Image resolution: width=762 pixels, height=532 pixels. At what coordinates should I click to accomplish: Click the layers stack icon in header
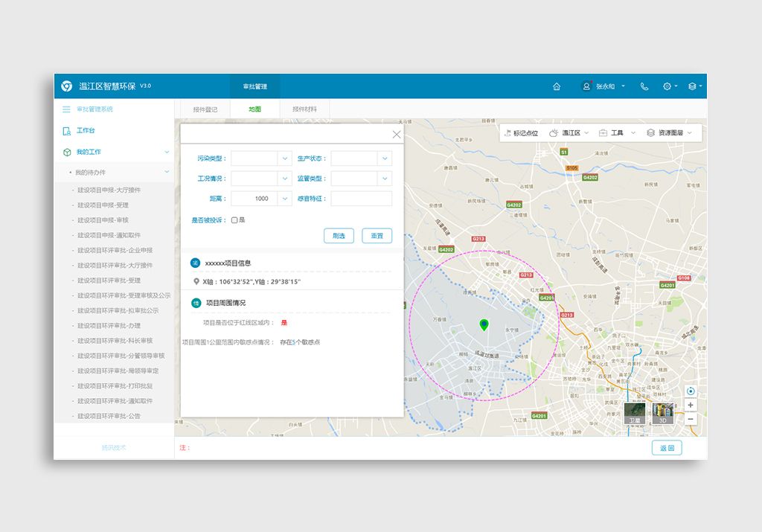click(x=692, y=86)
